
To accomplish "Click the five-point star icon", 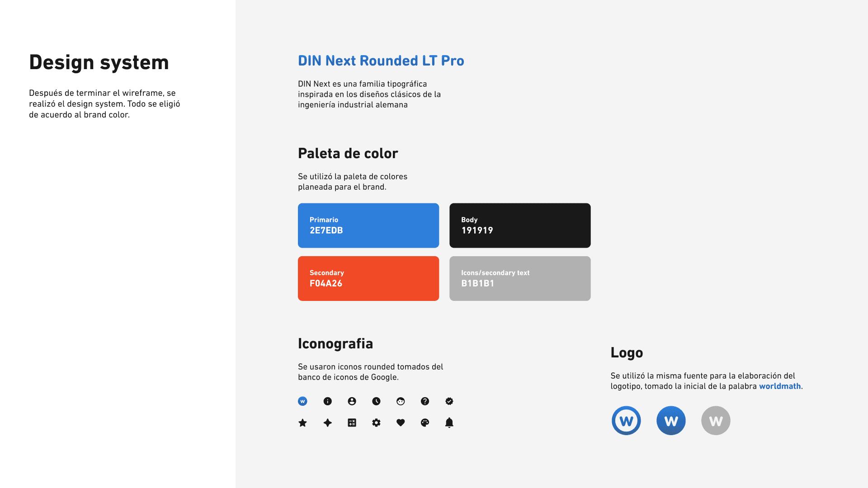I will click(x=303, y=423).
